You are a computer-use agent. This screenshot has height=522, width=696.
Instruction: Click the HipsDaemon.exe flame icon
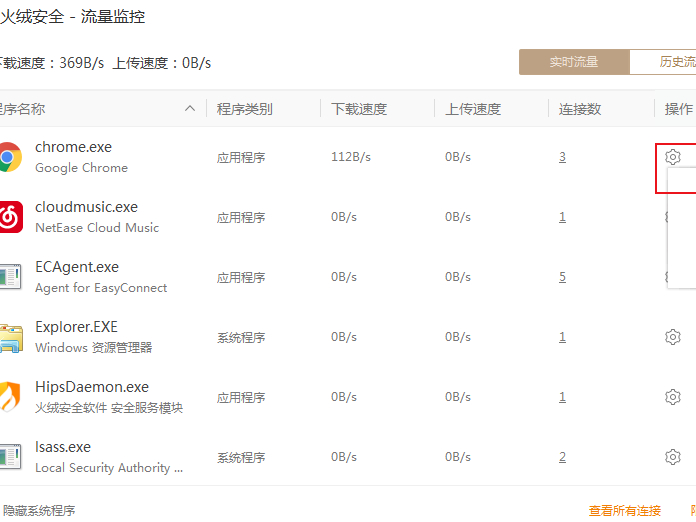click(10, 396)
